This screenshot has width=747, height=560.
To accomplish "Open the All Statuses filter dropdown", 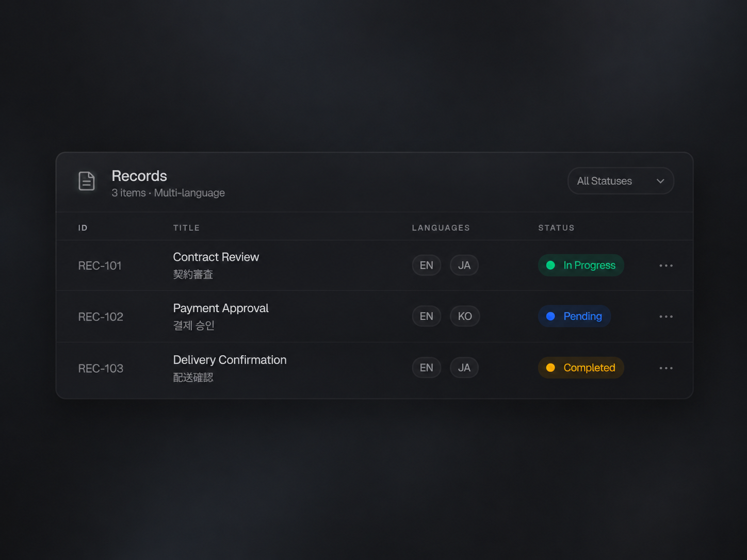I will point(621,181).
